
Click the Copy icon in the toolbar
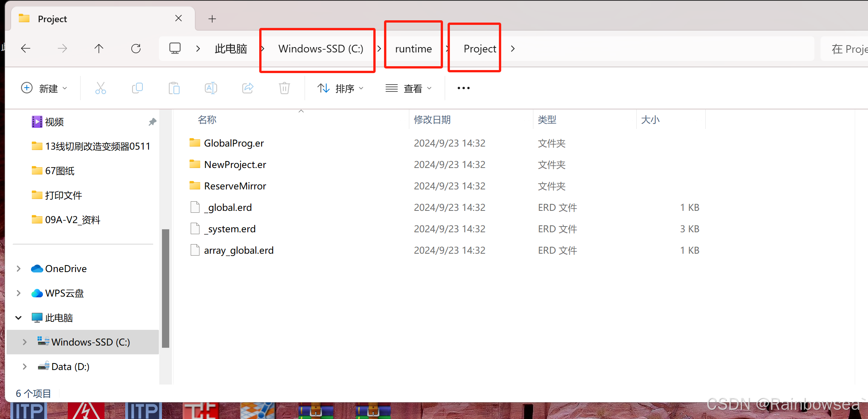click(x=137, y=88)
